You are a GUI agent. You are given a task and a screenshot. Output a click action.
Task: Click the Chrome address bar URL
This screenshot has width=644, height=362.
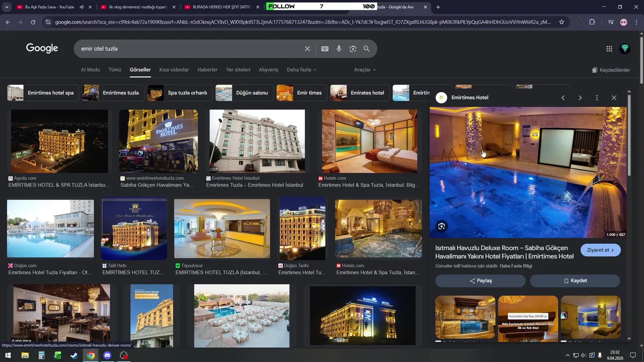[303, 22]
